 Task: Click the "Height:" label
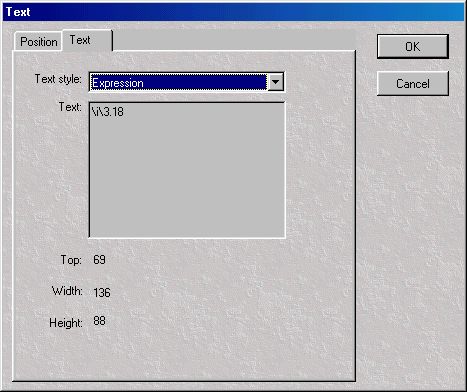pyautogui.click(x=66, y=323)
